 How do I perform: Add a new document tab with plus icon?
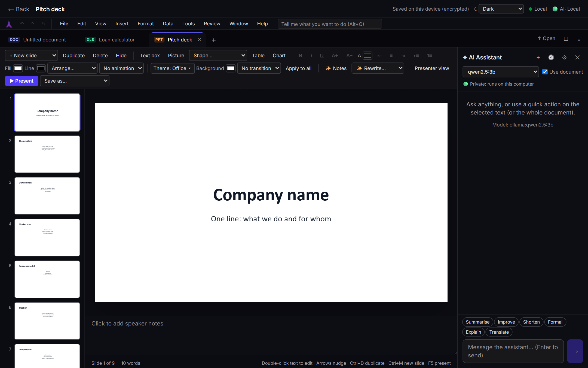click(x=214, y=40)
